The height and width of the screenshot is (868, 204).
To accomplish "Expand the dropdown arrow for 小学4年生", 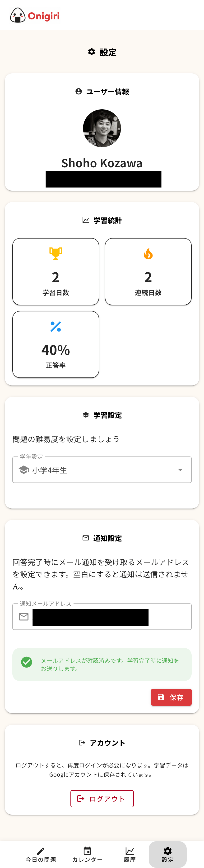I will pyautogui.click(x=180, y=469).
